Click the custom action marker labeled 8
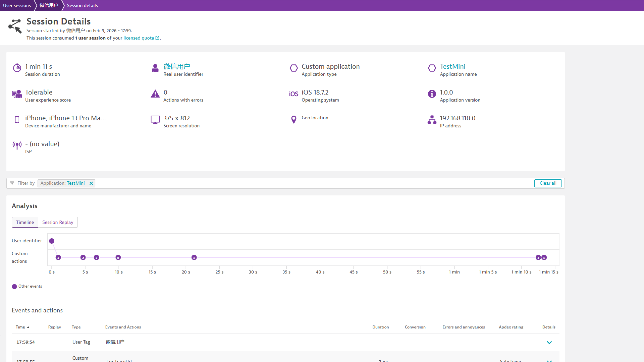Viewport: 644px width, 362px height. coord(118,257)
